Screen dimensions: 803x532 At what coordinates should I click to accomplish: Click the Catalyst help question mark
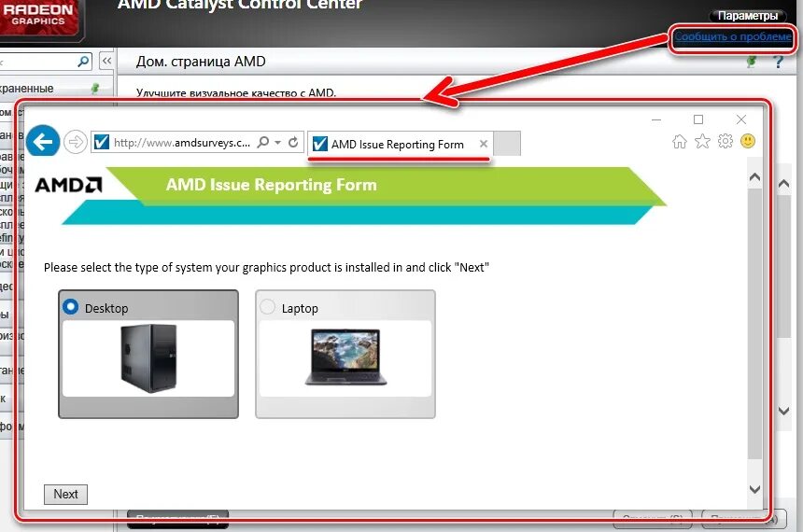pyautogui.click(x=779, y=62)
